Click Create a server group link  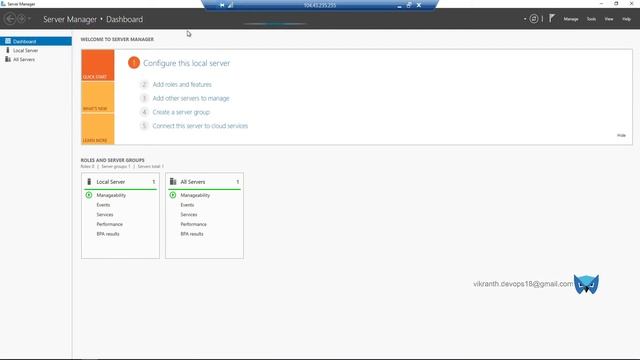click(181, 112)
